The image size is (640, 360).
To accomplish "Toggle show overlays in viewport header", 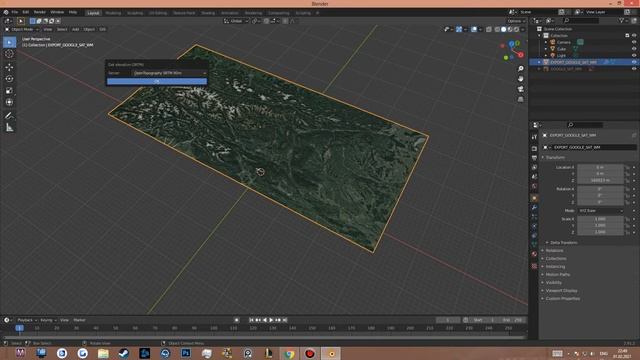I will click(474, 29).
